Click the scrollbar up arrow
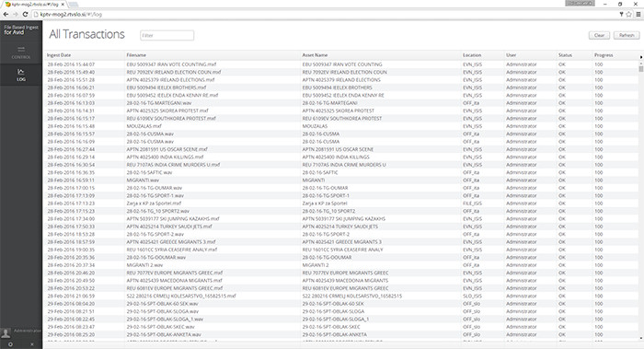The width and height of the screenshot is (644, 349). pos(640,64)
